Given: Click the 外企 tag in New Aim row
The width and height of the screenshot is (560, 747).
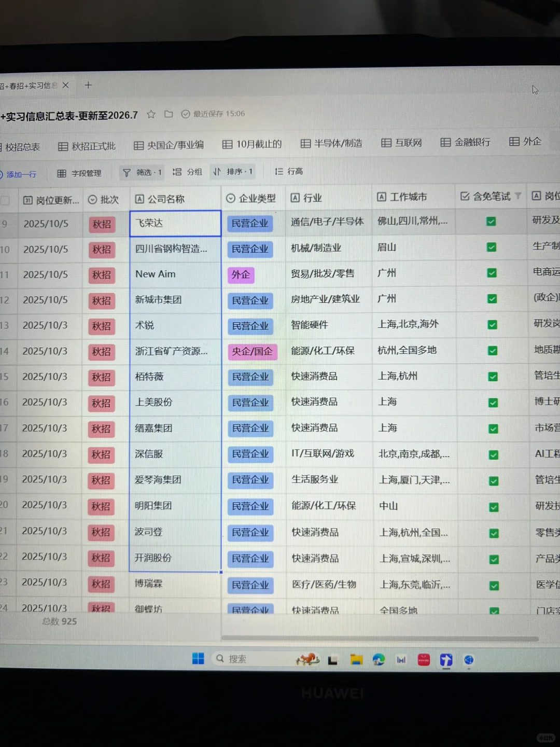Looking at the screenshot, I should 241,275.
